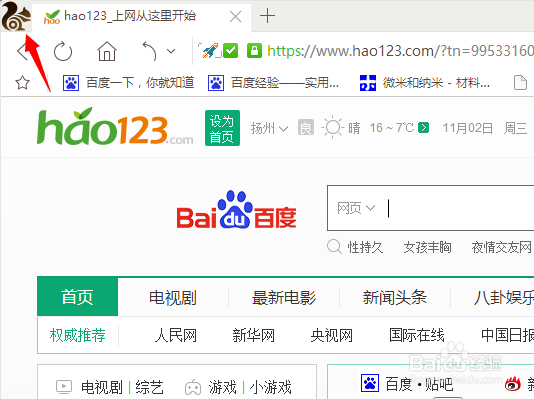Expand the undo closed tab dropdown
This screenshot has width=534, height=399.
pyautogui.click(x=171, y=51)
